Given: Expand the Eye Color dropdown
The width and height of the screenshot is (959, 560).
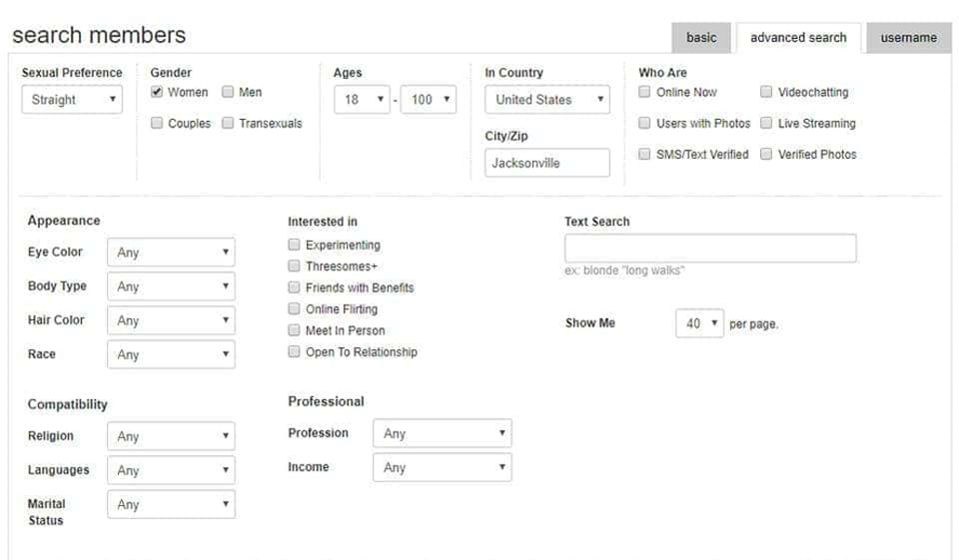Looking at the screenshot, I should click(171, 253).
